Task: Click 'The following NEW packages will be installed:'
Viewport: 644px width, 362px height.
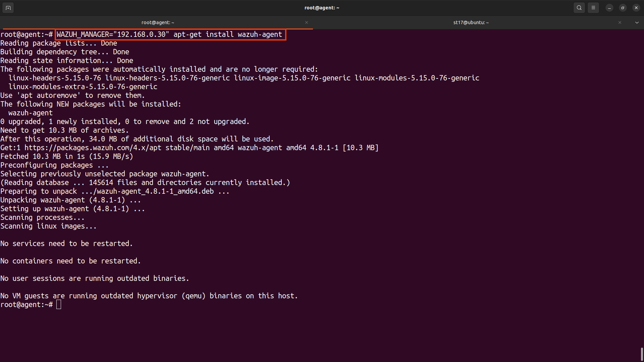Action: [x=91, y=104]
